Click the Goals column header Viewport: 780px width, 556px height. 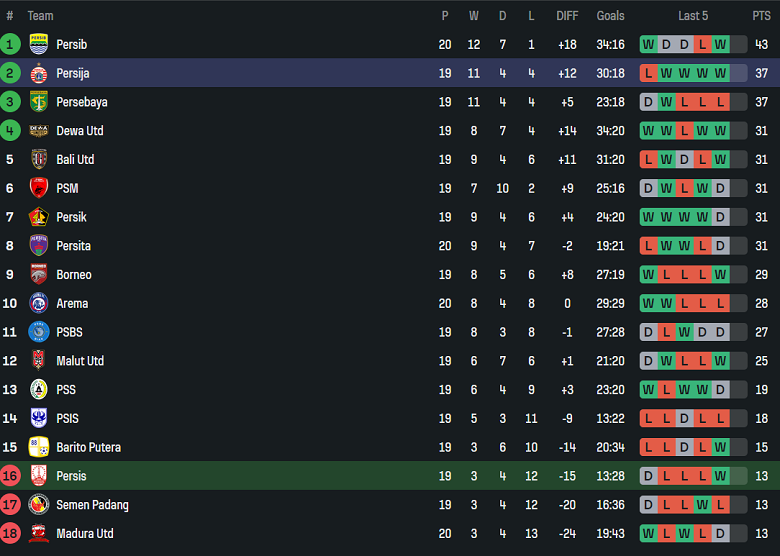click(x=610, y=16)
